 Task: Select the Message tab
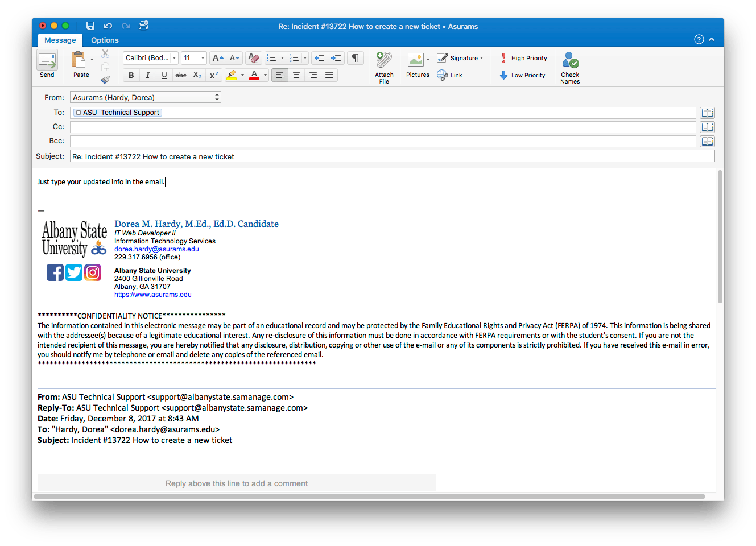point(60,40)
